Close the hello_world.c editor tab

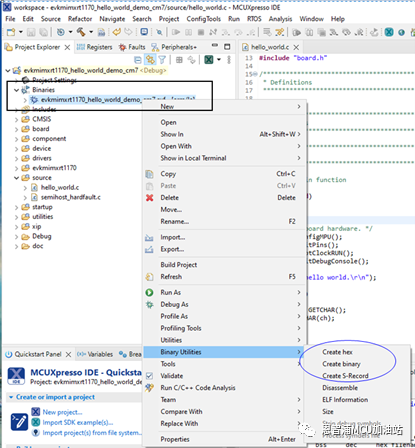coord(296,47)
